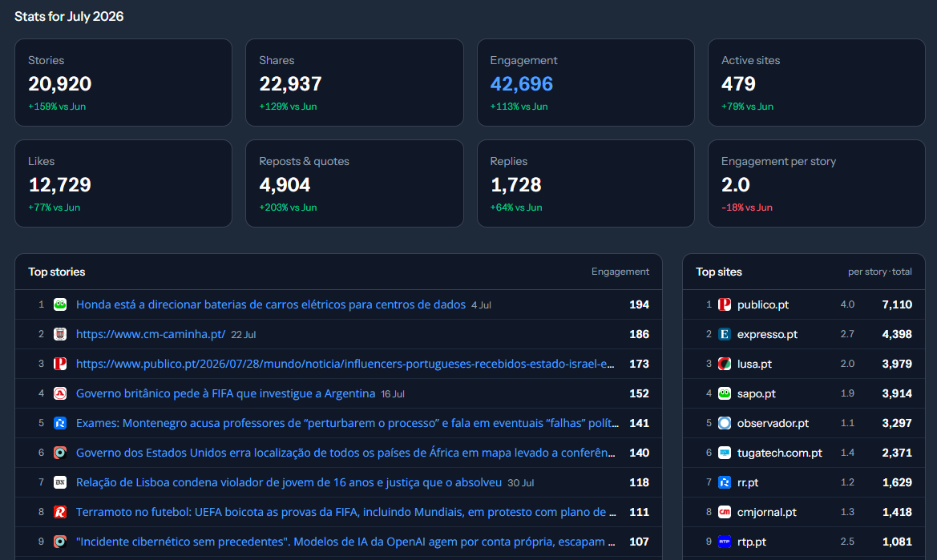The image size is (937, 560).
Task: Click the Top stories heading
Action: [57, 272]
